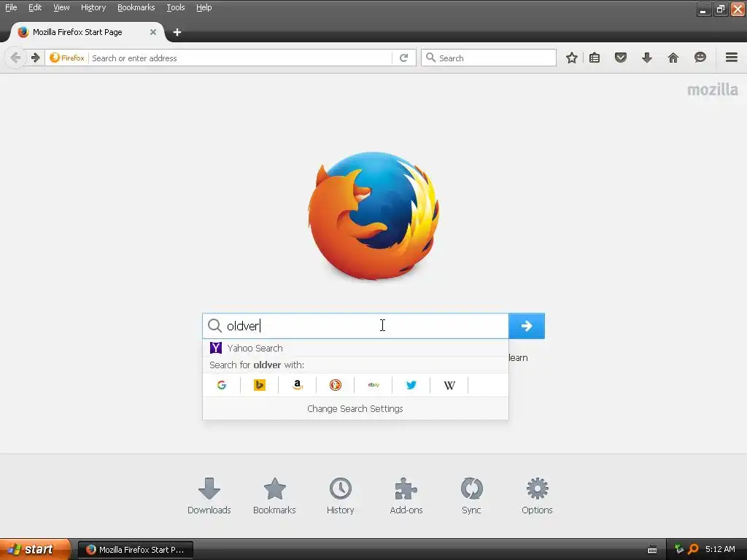Go forward one page
Screen dimensions: 747x560
click(35, 58)
